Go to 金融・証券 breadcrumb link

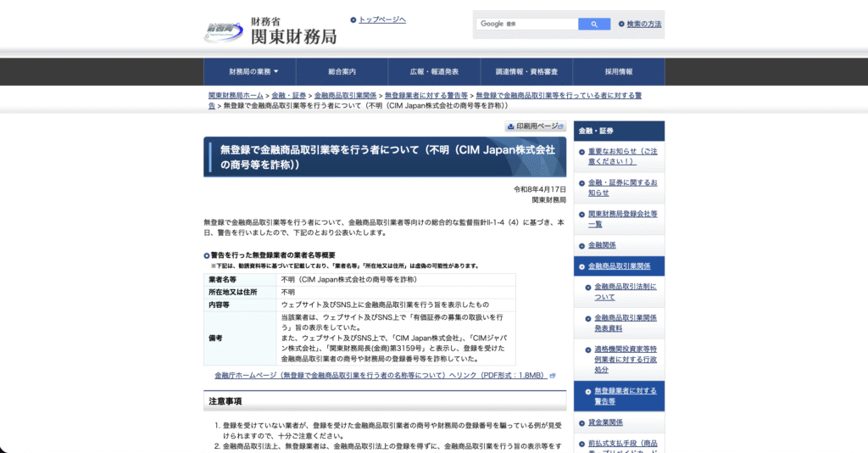pyautogui.click(x=288, y=95)
